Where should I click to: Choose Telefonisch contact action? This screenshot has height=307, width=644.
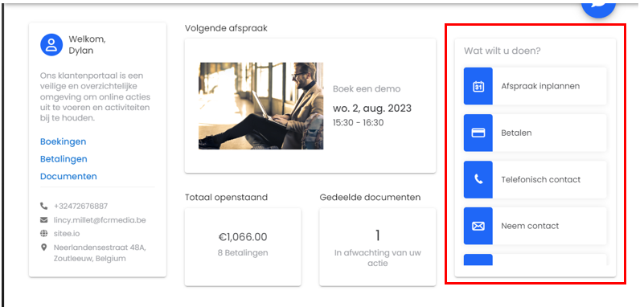535,179
